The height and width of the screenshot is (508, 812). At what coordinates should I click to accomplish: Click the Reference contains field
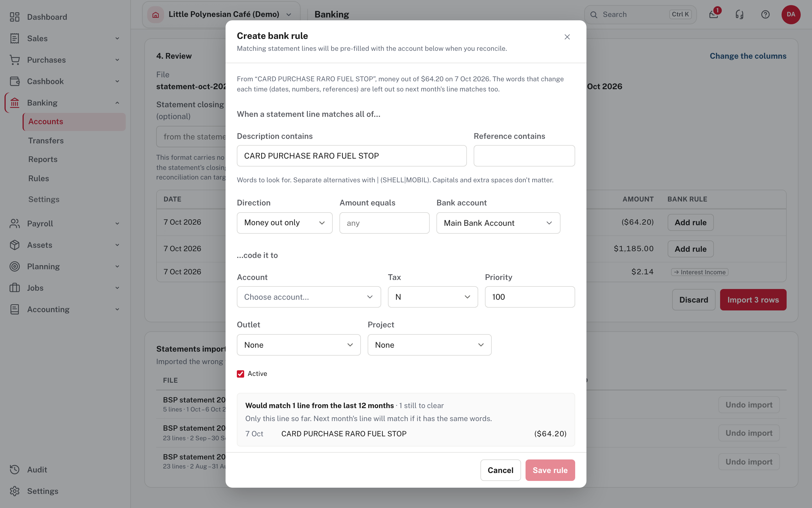(x=524, y=156)
